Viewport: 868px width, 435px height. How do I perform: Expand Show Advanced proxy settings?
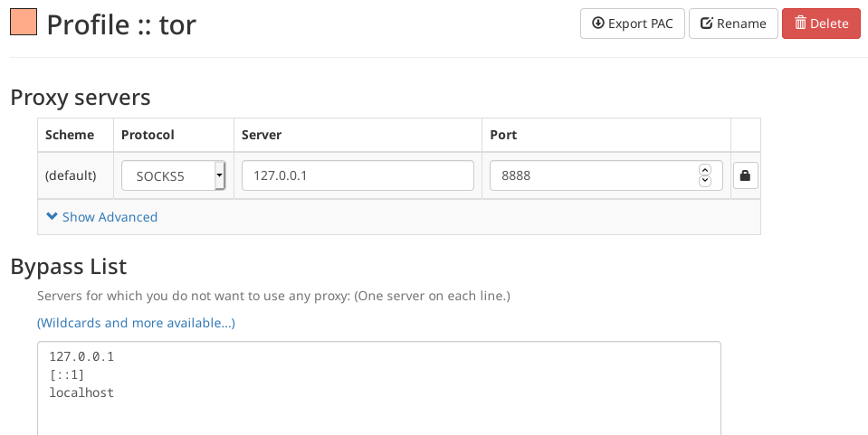102,217
